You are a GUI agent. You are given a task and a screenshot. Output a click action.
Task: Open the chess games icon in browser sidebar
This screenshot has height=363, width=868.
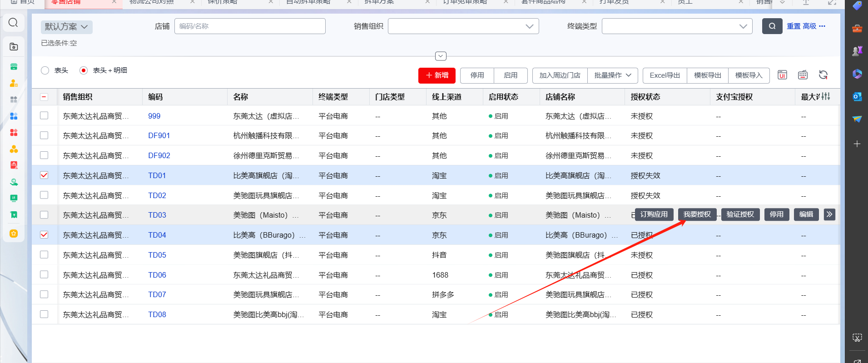857,51
